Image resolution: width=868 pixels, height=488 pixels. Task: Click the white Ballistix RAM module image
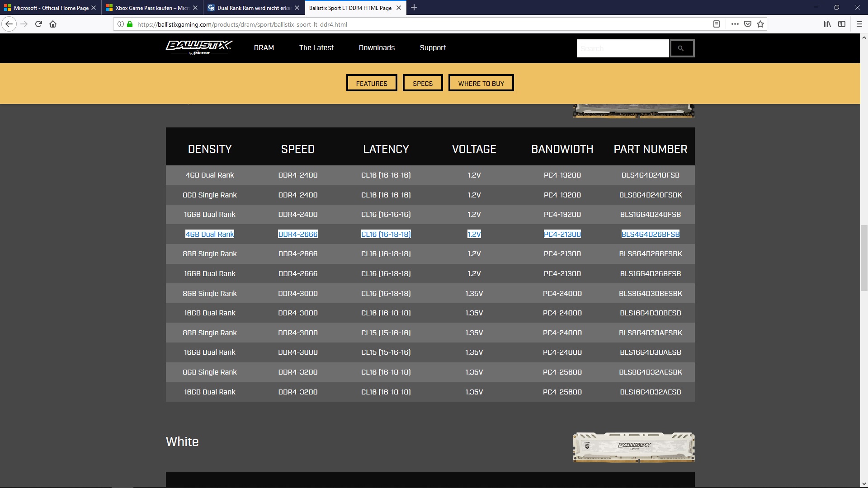(x=633, y=447)
